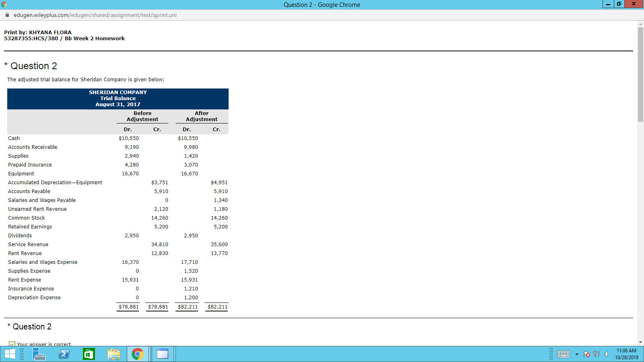Close the Question 2 Chrome window
The width and height of the screenshot is (644, 362).
pyautogui.click(x=634, y=4)
